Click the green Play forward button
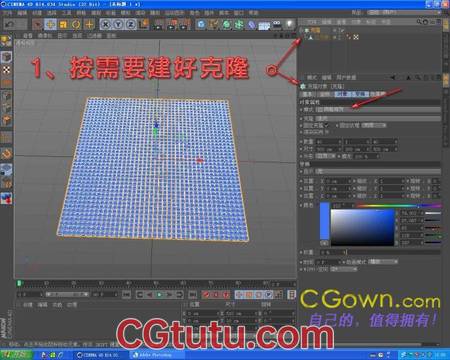Viewport: 450px width, 360px height. [x=159, y=294]
